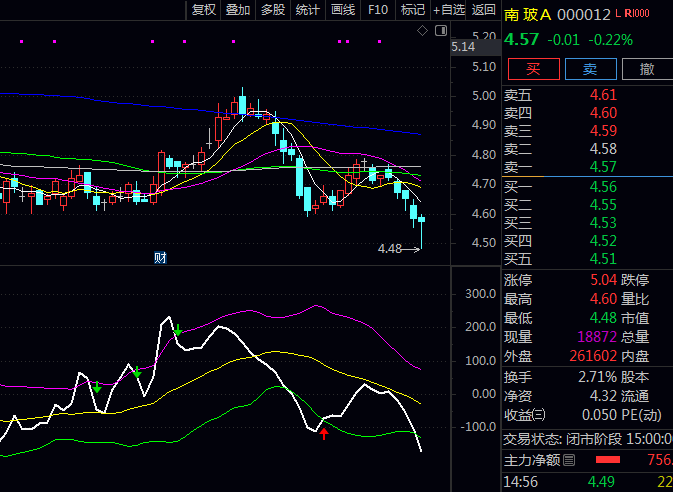
Task: Click the blue 卖 sell button
Action: 591,69
